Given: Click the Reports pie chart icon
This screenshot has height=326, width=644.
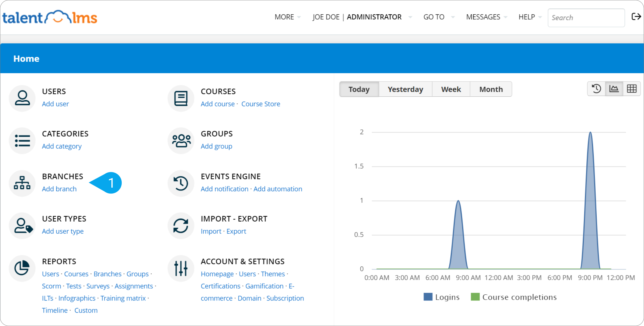Looking at the screenshot, I should pos(22,268).
